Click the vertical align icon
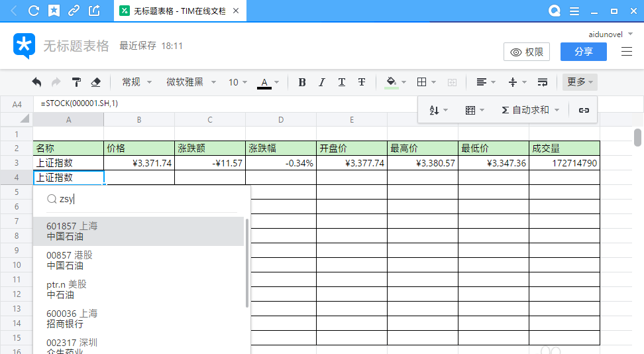Screen dimensions: 644x354 (x=513, y=82)
